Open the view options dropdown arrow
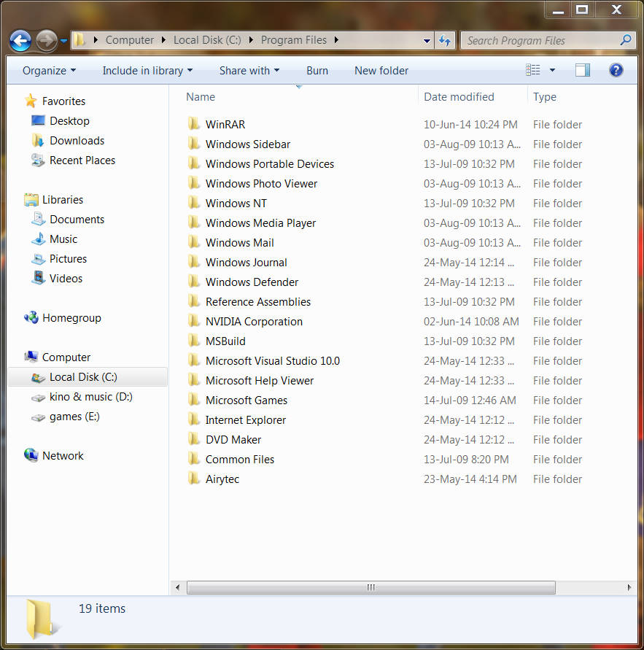 click(552, 70)
